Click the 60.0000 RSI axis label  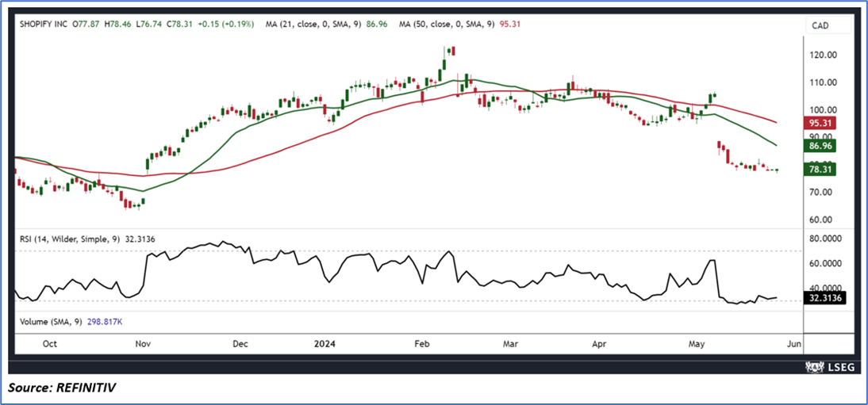(827, 263)
